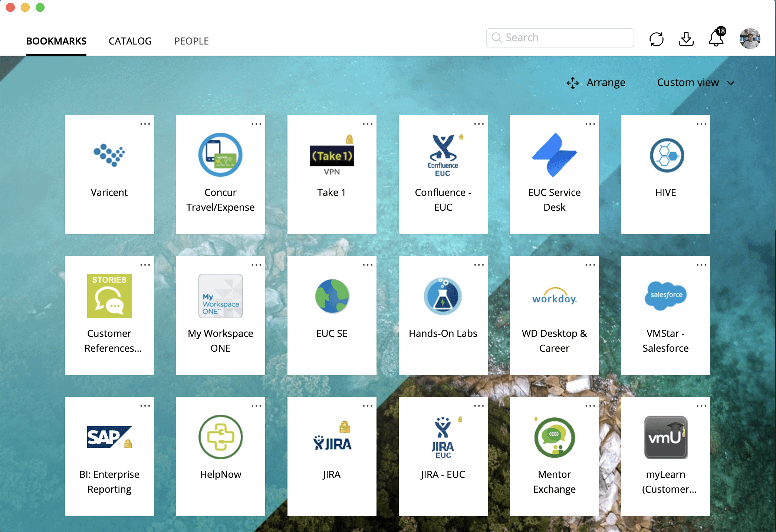Switch to the BOOKMARKS tab
Viewport: 776px width, 532px height.
pyautogui.click(x=56, y=41)
